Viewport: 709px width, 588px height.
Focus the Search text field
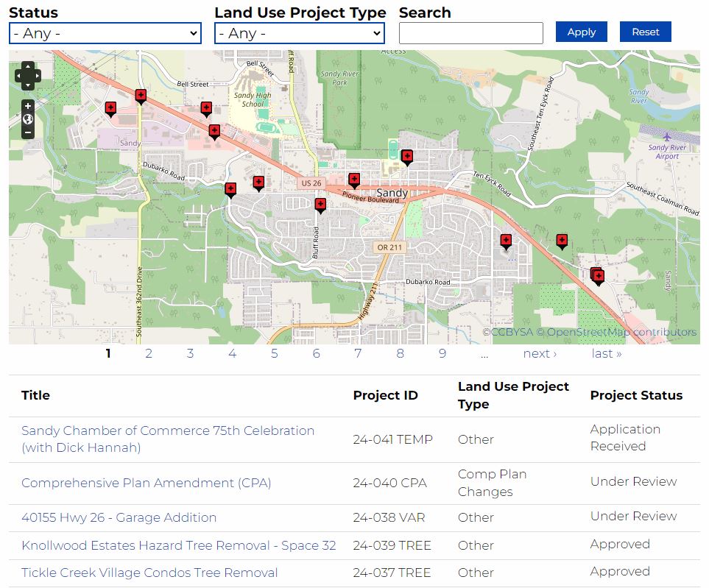[470, 33]
